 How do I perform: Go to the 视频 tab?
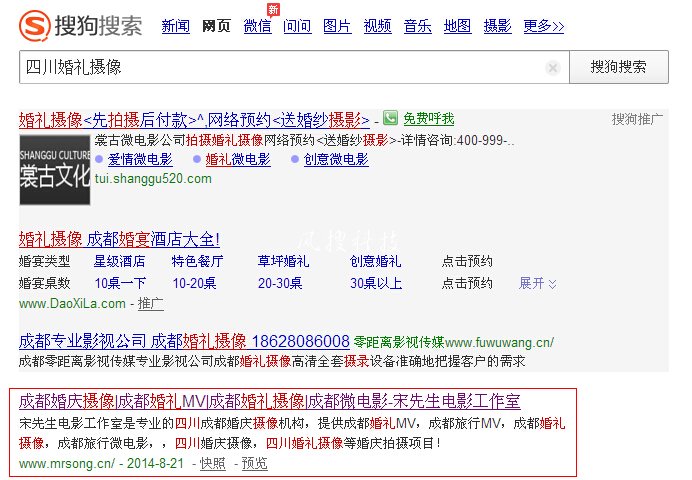[x=377, y=26]
